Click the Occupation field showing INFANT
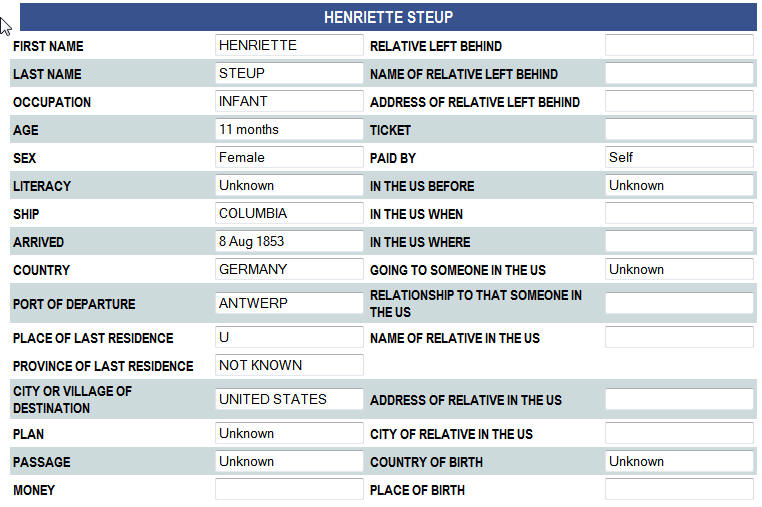The width and height of the screenshot is (762, 507). (x=289, y=102)
